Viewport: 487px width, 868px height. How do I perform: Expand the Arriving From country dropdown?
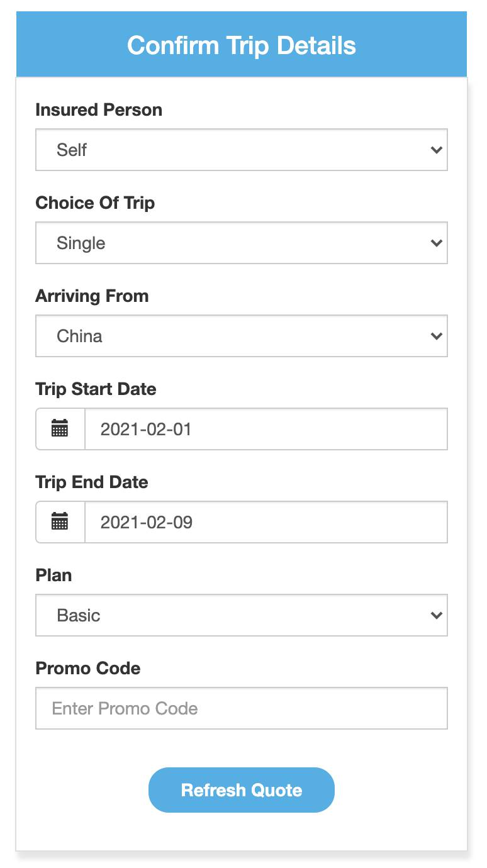[x=241, y=336]
